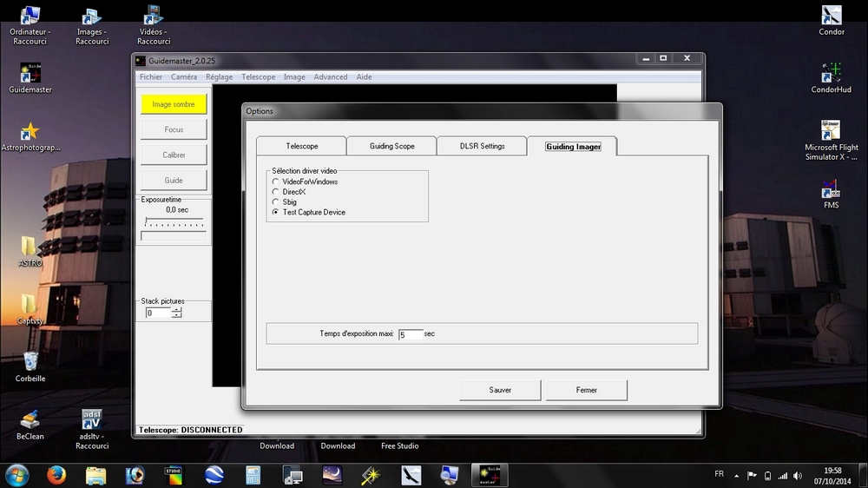Click the Focus button

pos(174,129)
